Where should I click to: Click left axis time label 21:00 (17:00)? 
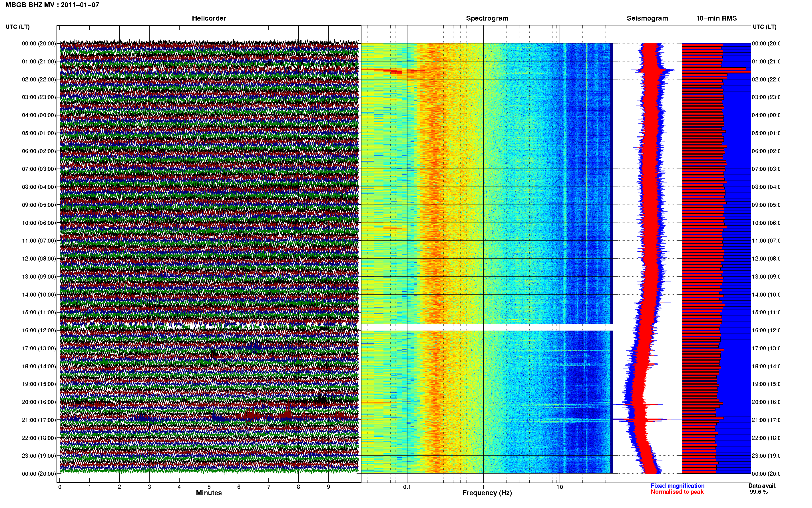(39, 420)
